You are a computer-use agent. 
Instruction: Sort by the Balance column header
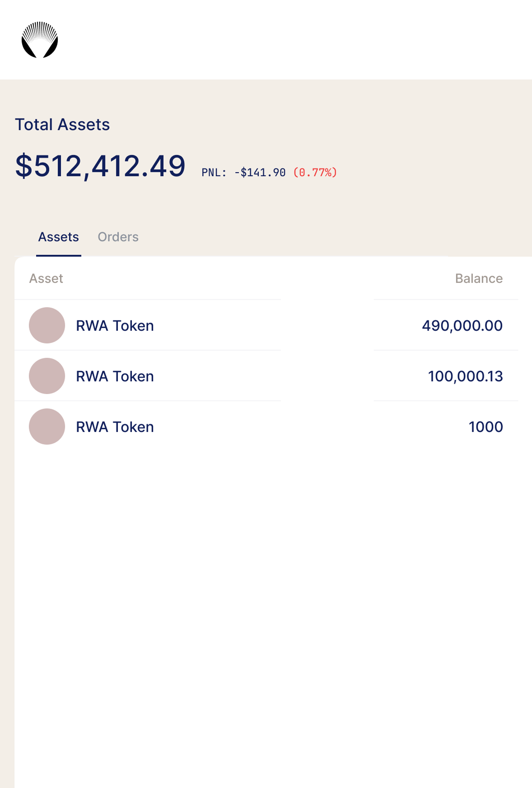tap(479, 278)
